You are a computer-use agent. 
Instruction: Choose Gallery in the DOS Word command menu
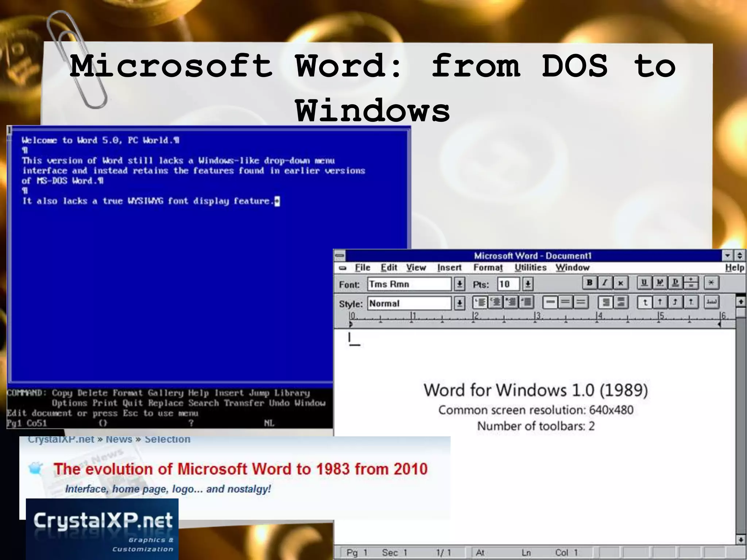point(166,393)
